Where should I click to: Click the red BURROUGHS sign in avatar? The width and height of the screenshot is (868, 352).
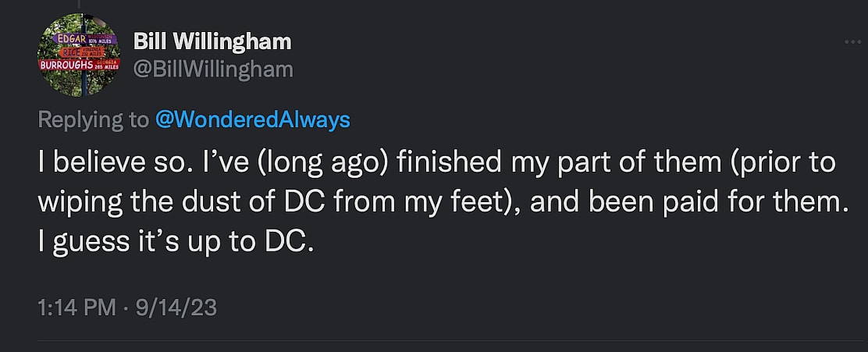tap(67, 64)
